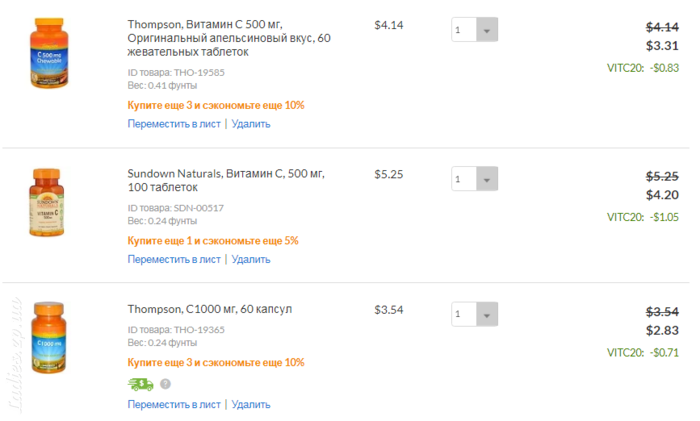
Task: Delete Thompson chewable tablets from cart
Action: (251, 124)
